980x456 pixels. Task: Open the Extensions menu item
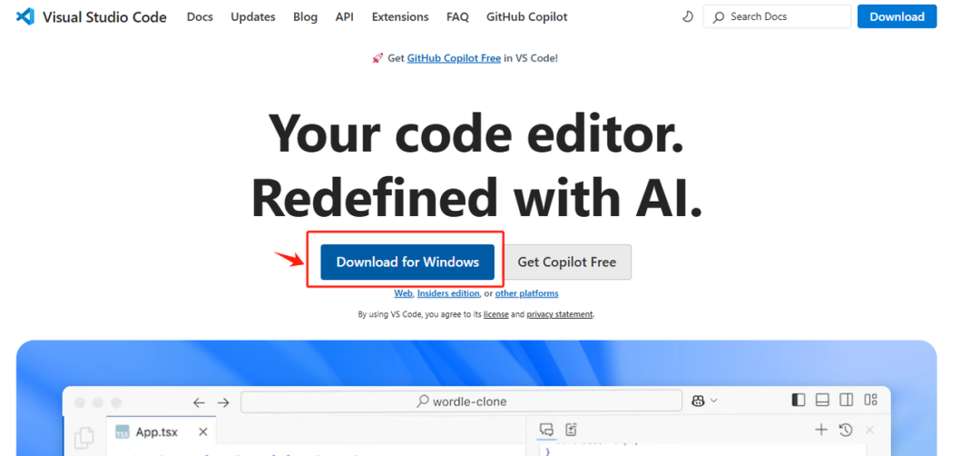[400, 17]
